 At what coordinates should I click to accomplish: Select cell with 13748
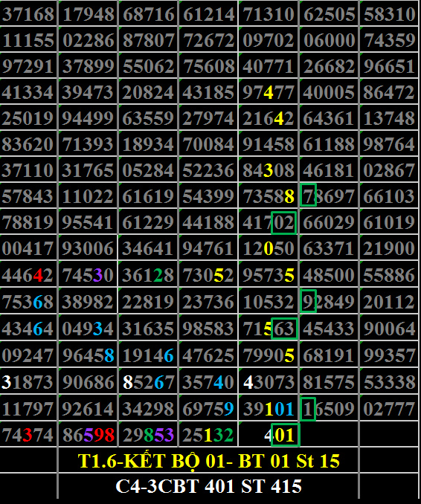(x=390, y=117)
